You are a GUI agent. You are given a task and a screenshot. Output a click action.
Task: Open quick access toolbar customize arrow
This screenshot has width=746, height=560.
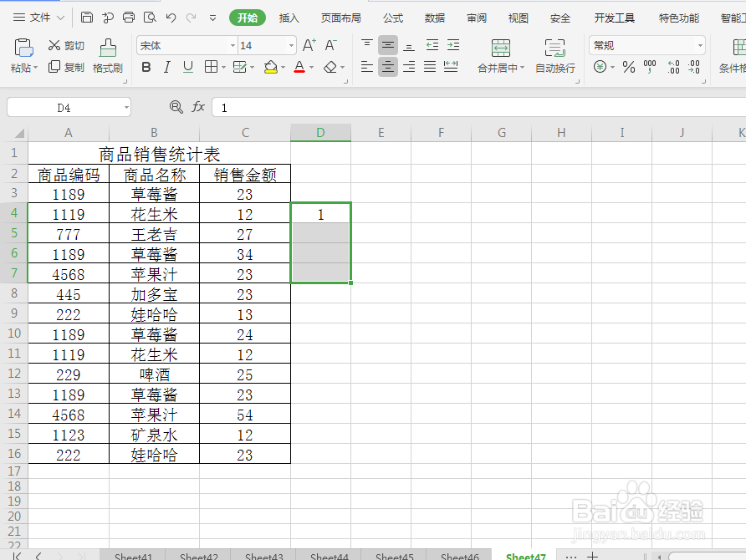click(x=212, y=18)
